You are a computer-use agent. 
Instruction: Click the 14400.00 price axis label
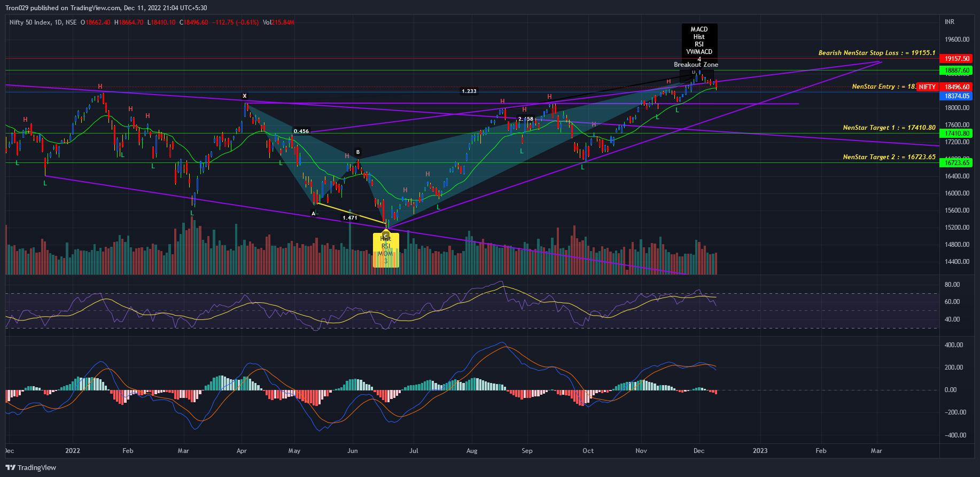[x=956, y=262]
